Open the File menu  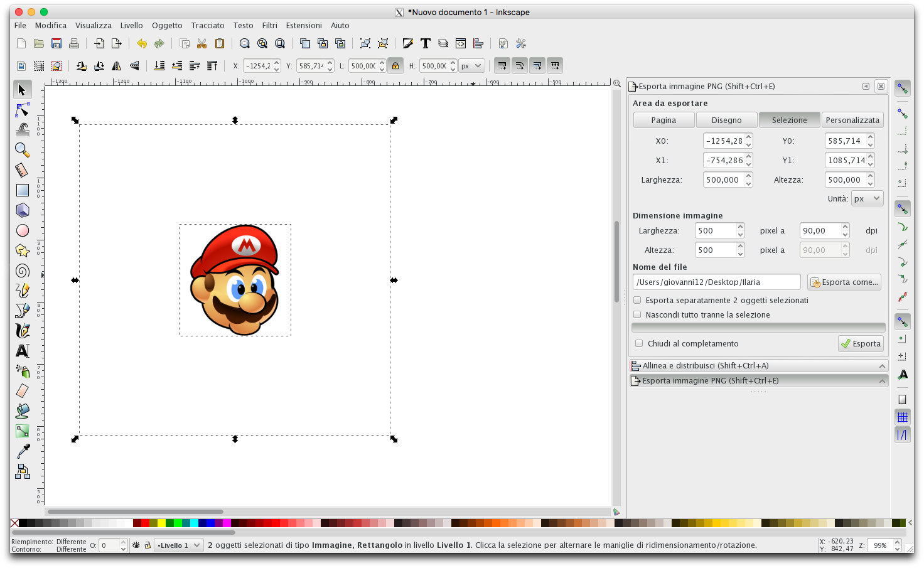click(20, 25)
